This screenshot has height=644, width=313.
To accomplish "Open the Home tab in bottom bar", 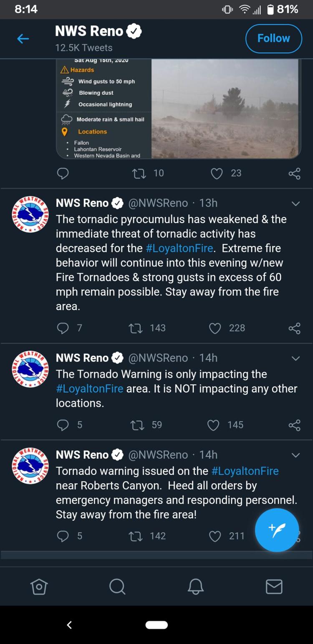I will (x=39, y=587).
